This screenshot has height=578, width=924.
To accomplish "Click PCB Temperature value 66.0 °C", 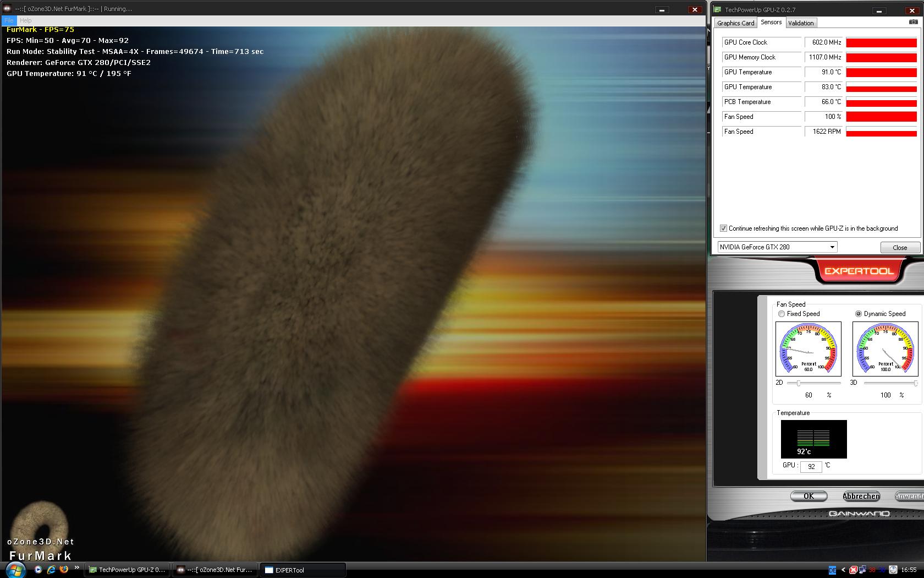I will coord(824,102).
